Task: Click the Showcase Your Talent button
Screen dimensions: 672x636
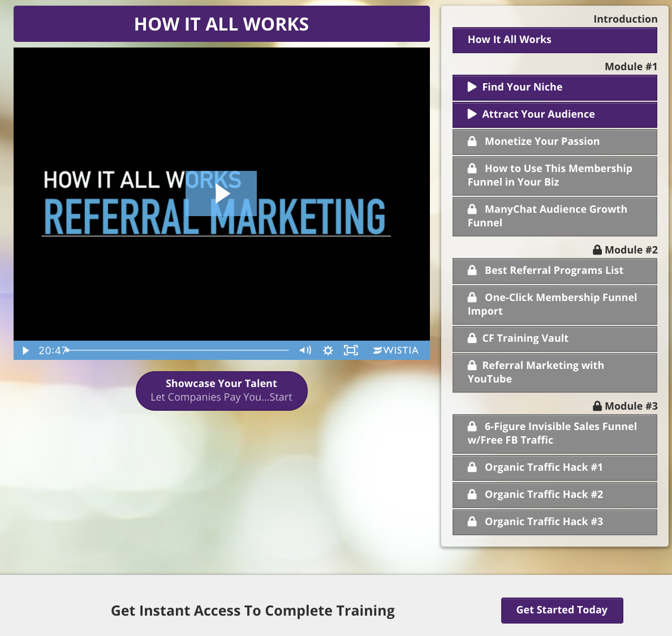Action: (x=221, y=390)
